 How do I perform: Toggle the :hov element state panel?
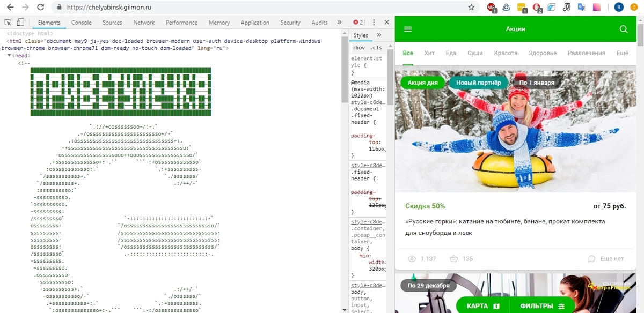[358, 48]
